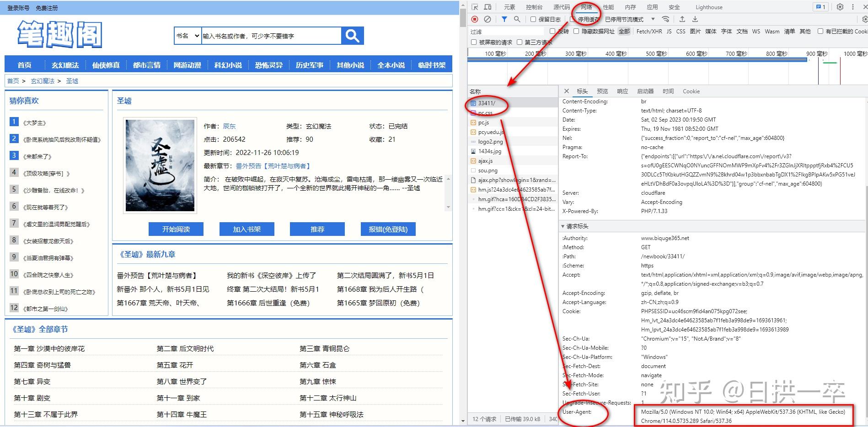
Task: Open the network panel settings gear icon
Action: 864,19
